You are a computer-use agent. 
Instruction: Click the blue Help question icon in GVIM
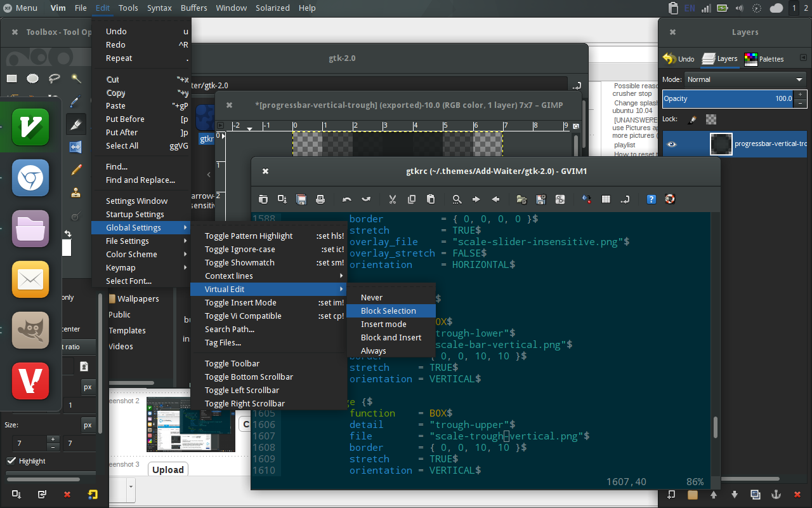point(651,199)
